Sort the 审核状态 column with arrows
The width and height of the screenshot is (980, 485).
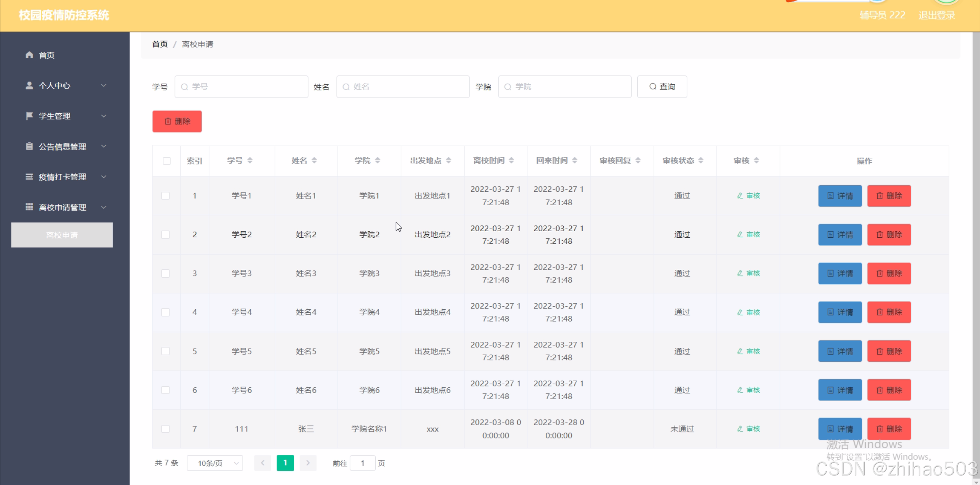tap(701, 160)
